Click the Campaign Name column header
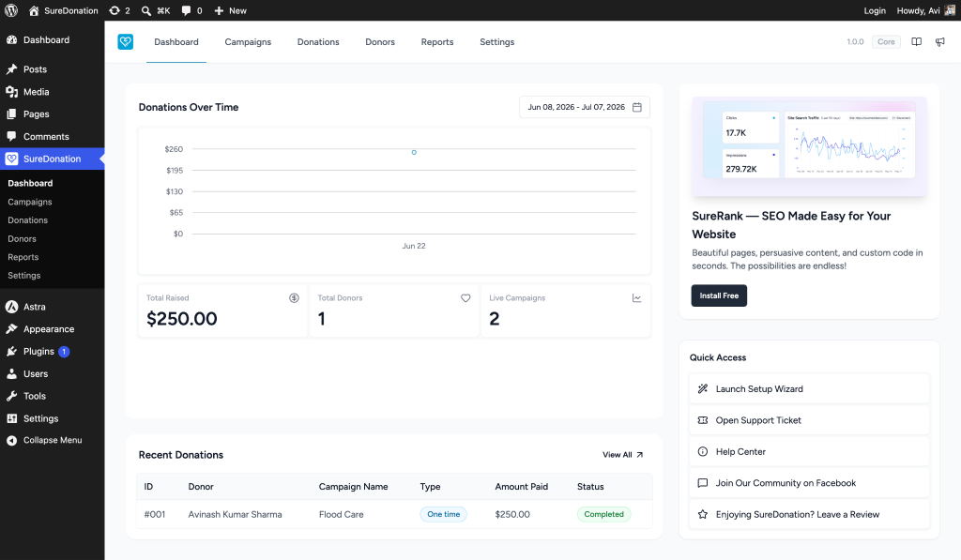 (x=353, y=487)
